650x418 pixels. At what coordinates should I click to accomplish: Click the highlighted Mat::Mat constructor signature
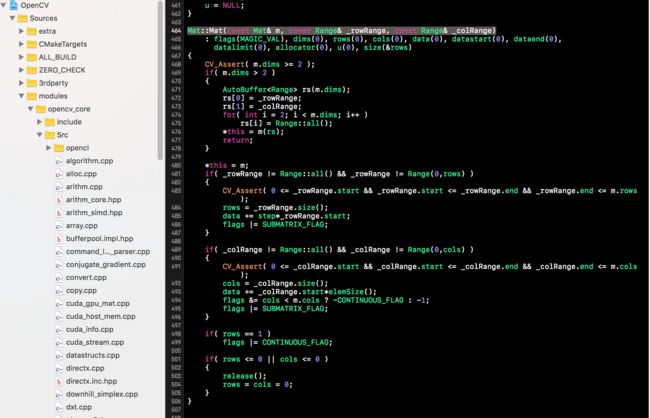pyautogui.click(x=342, y=31)
